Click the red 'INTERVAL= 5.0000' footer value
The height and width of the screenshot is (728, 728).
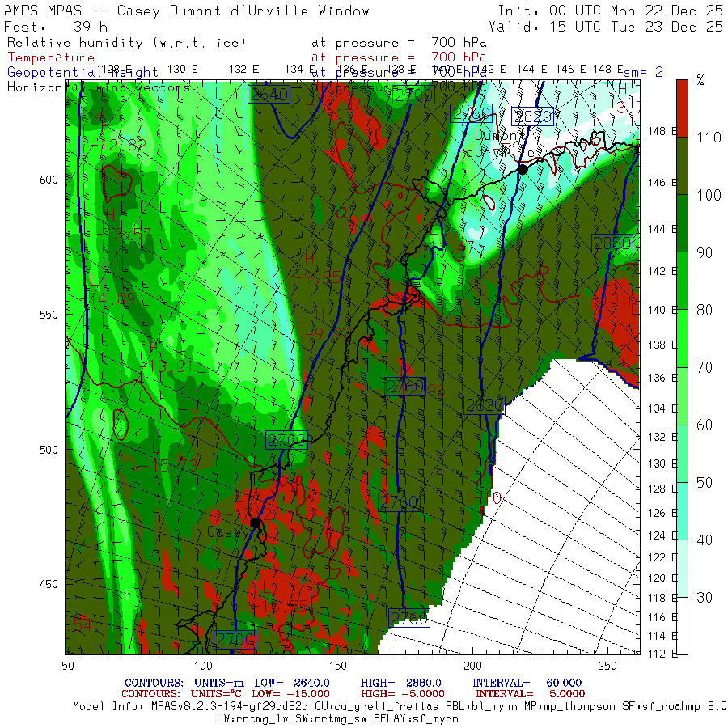pyautogui.click(x=530, y=694)
